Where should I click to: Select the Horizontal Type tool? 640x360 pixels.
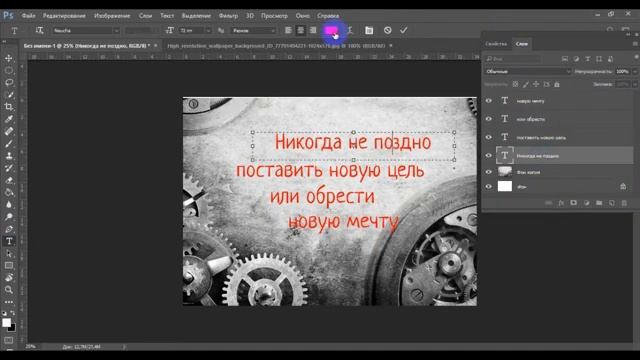click(x=9, y=241)
